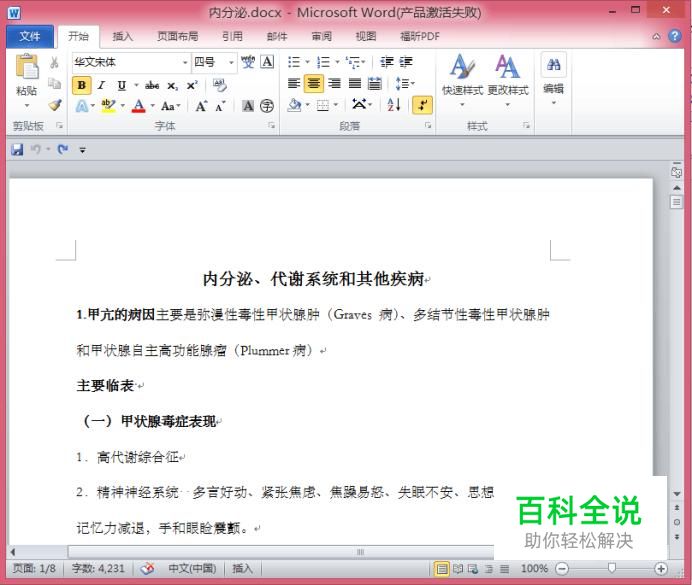Click page count 页面: 1/8
This screenshot has width=692, height=585.
tap(34, 569)
